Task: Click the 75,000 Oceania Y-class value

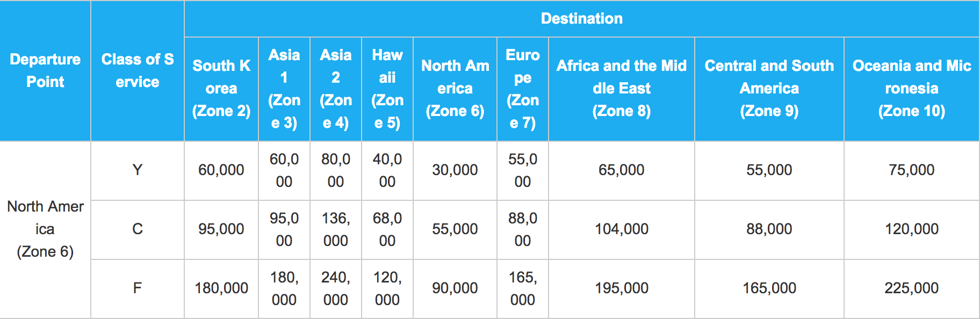Action: [x=912, y=170]
